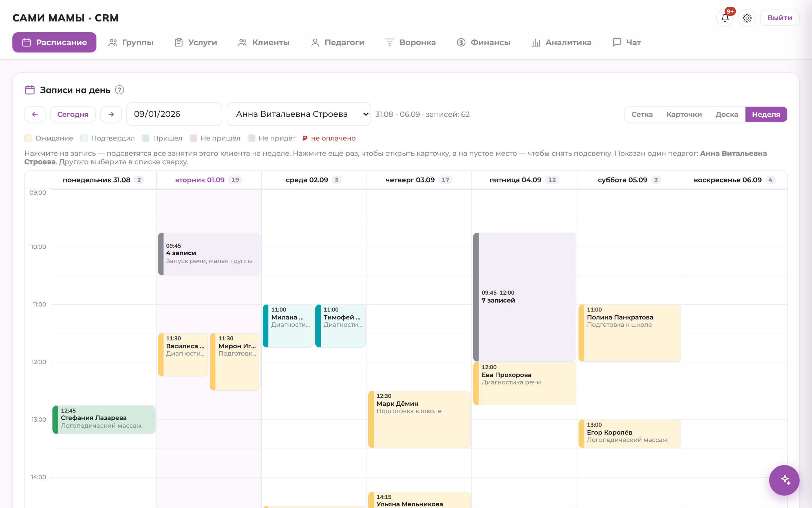Click the Ожидание legend color swatch

point(28,138)
